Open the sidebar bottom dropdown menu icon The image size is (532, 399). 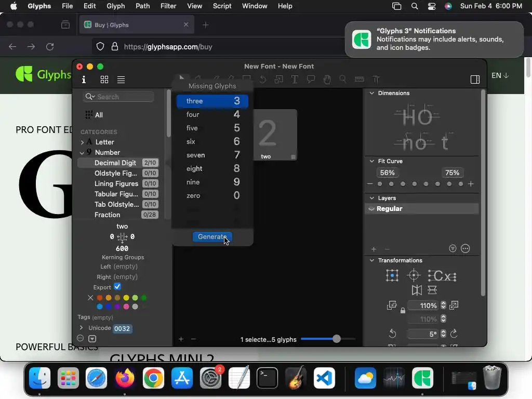[92, 339]
